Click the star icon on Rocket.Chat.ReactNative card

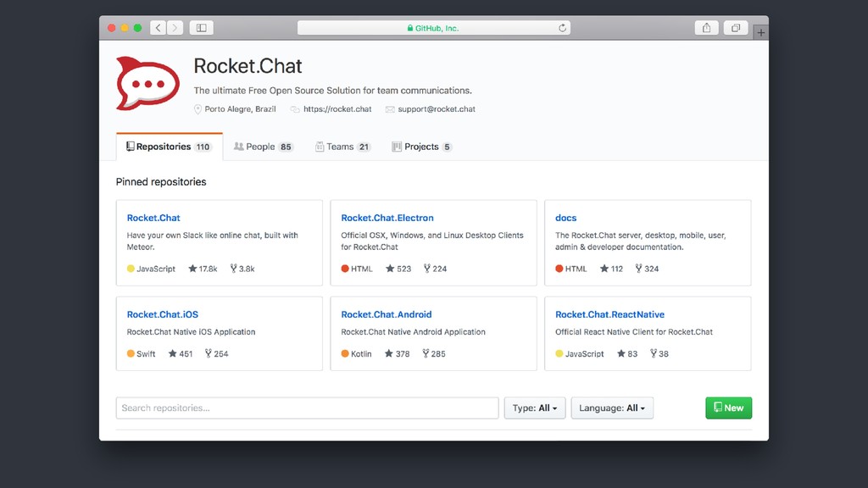(621, 353)
